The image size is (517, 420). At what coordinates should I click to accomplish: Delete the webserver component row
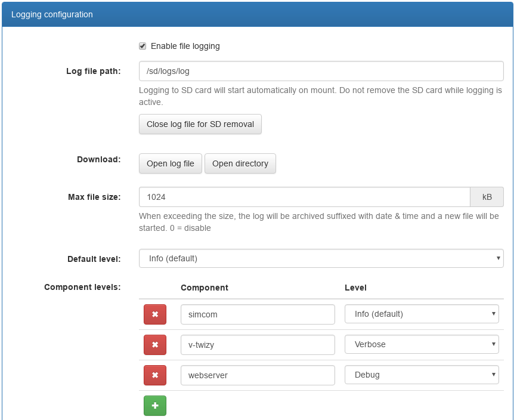[154, 375]
